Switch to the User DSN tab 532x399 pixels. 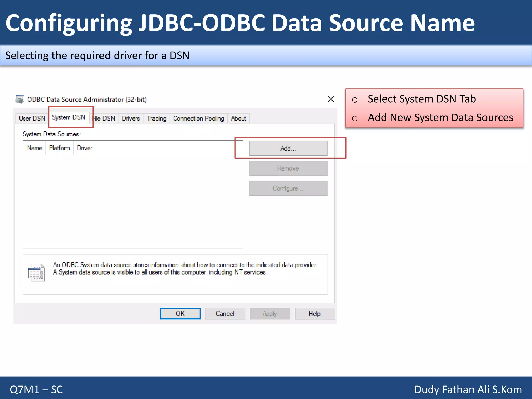[32, 118]
